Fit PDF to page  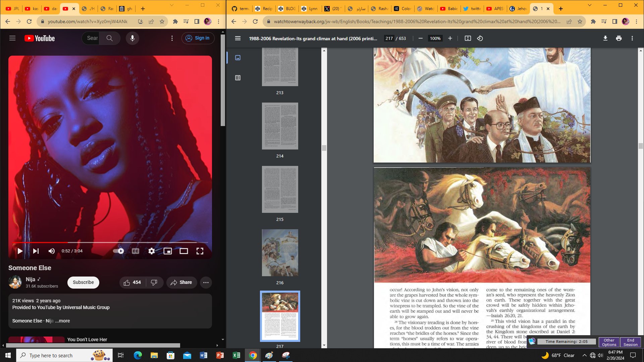[468, 38]
